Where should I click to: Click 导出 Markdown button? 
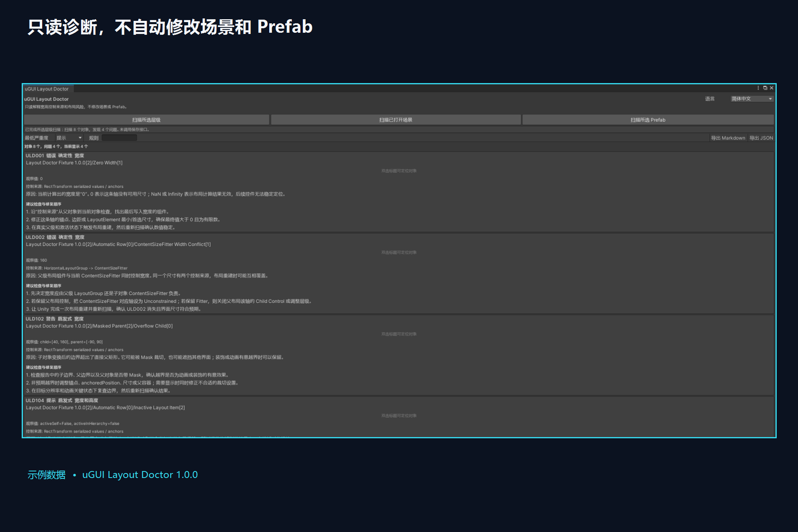point(728,138)
